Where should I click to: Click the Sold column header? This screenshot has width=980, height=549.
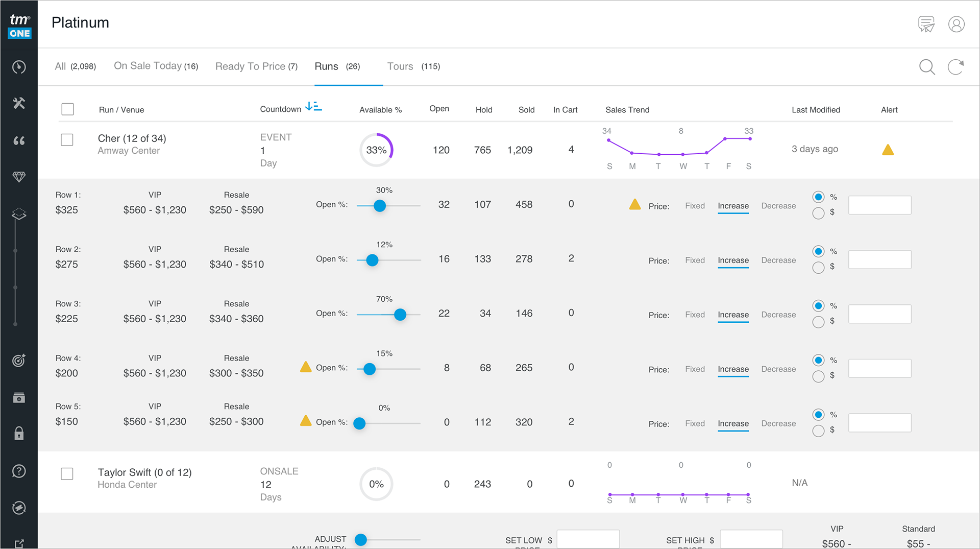click(526, 110)
